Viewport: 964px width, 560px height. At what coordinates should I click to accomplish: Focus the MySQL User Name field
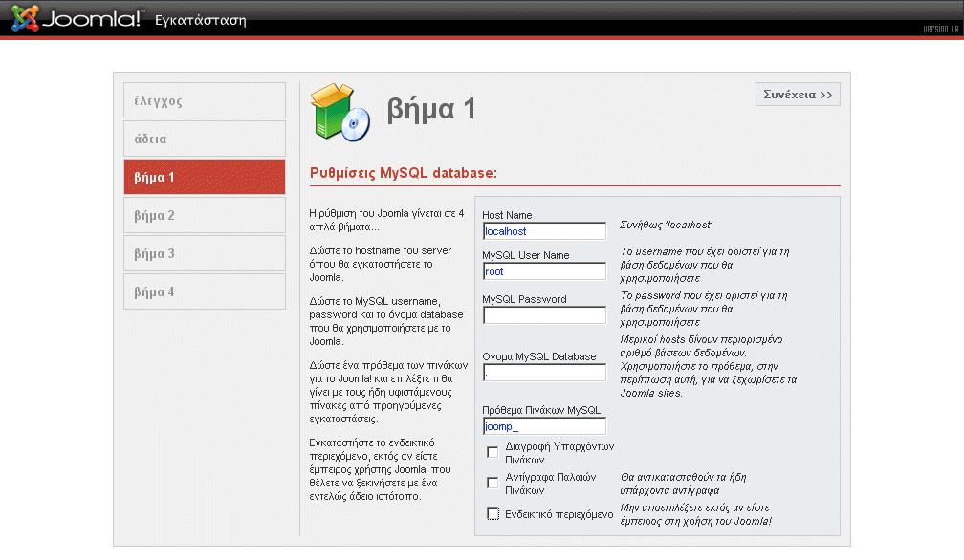point(545,271)
